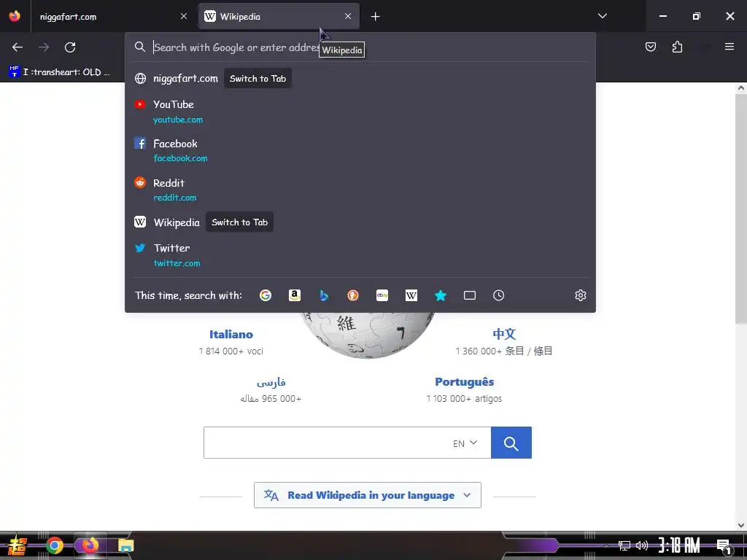Image resolution: width=747 pixels, height=560 pixels.
Task: Select the Twitter suggestion
Action: pos(360,255)
